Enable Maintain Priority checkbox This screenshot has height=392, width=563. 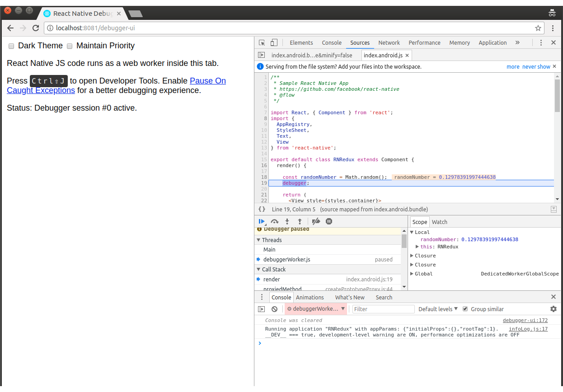70,46
